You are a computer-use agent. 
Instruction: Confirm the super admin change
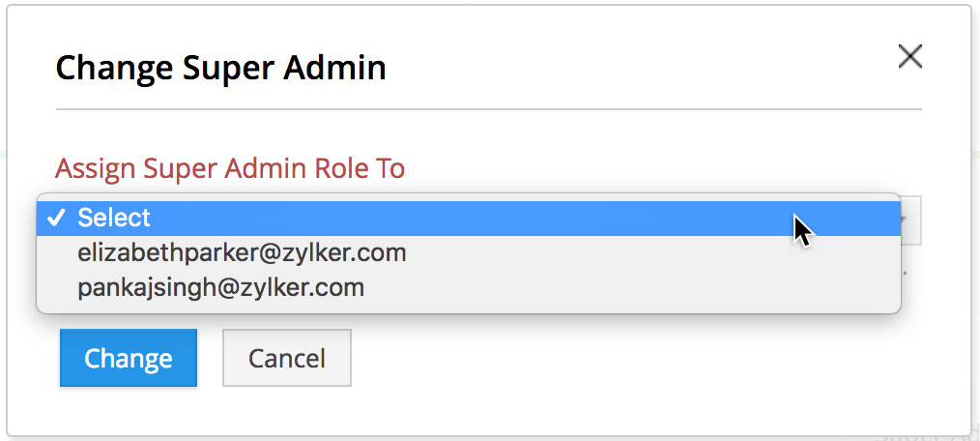click(129, 358)
